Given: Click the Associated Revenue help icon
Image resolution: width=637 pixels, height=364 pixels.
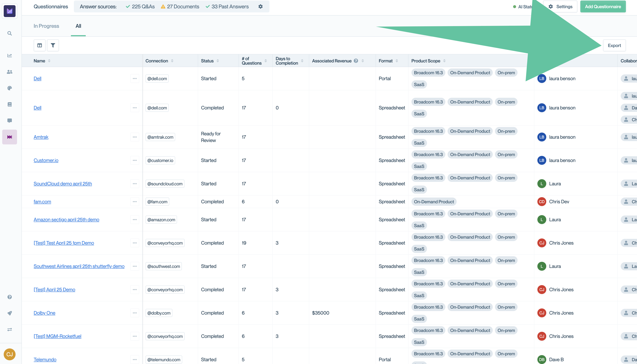Looking at the screenshot, I should [356, 61].
